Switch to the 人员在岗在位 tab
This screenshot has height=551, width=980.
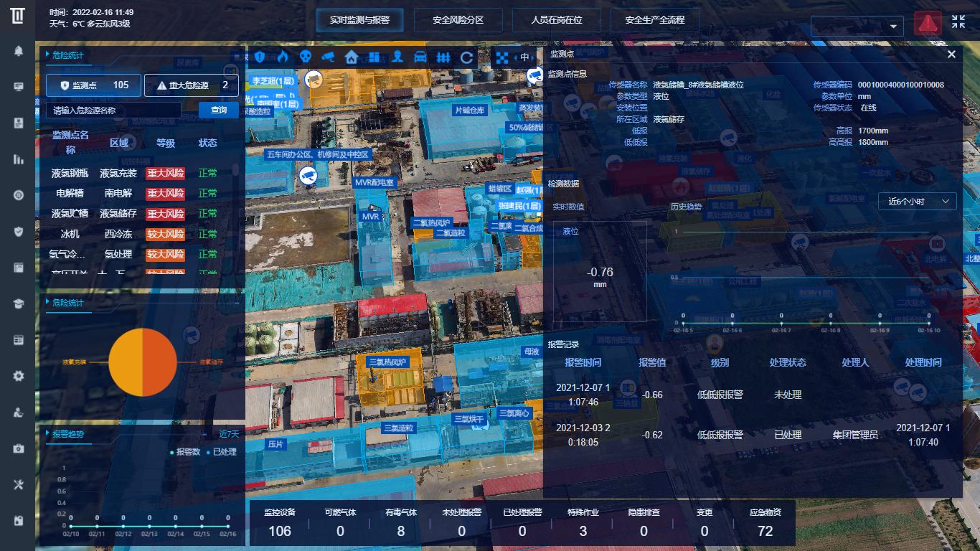557,20
